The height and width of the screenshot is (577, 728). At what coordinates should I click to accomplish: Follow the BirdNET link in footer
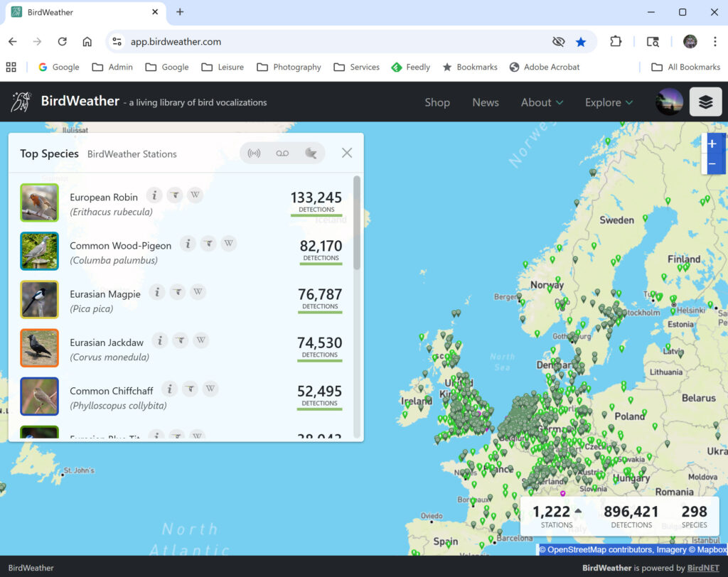(702, 568)
